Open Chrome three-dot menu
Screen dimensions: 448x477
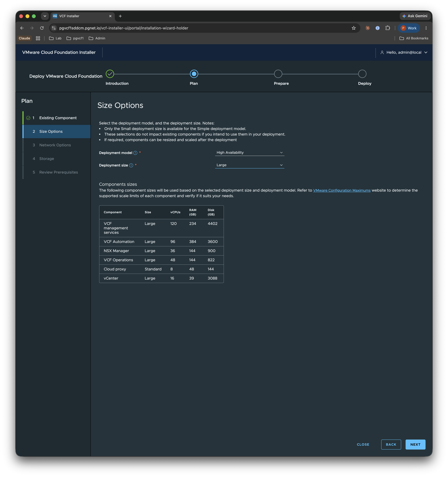[426, 28]
